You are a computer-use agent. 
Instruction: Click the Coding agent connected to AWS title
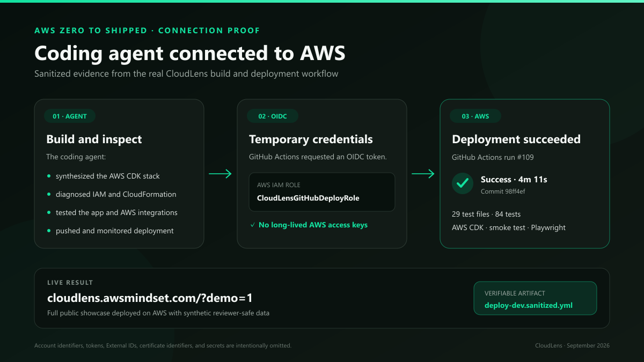(190, 54)
